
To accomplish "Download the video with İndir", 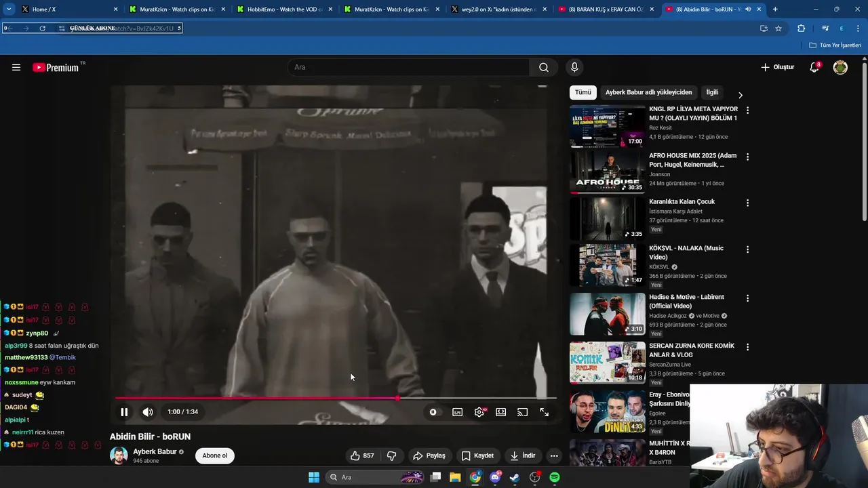I will tap(523, 455).
